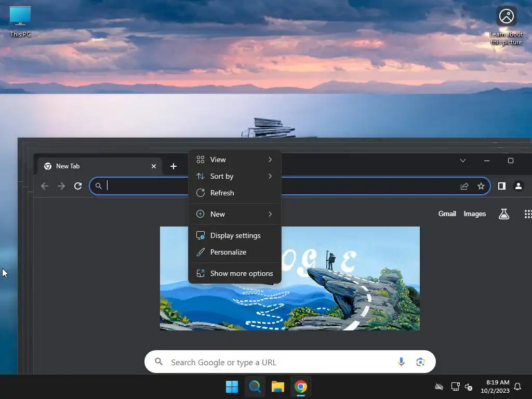
Task: Open network status tray icon
Action: [x=455, y=387]
